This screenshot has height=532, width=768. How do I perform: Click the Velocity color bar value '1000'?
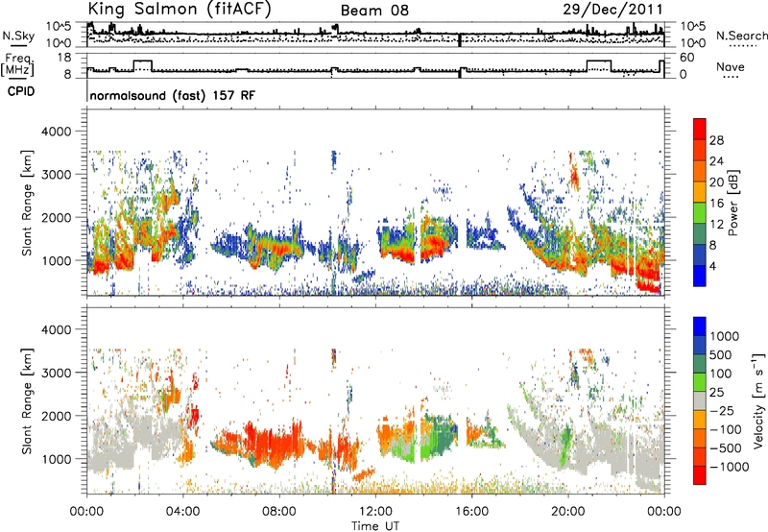point(725,336)
